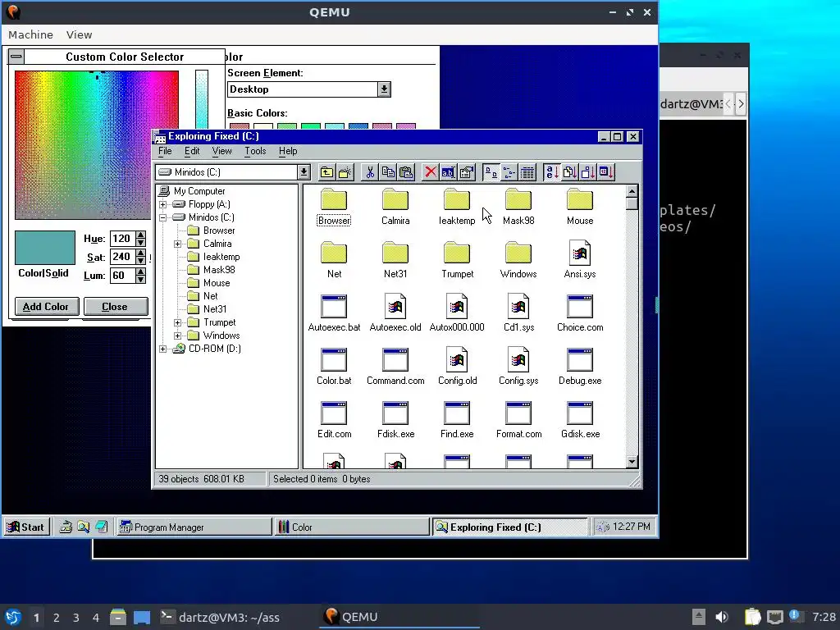Delete using the red X toolbar icon
840x630 pixels.
430,172
